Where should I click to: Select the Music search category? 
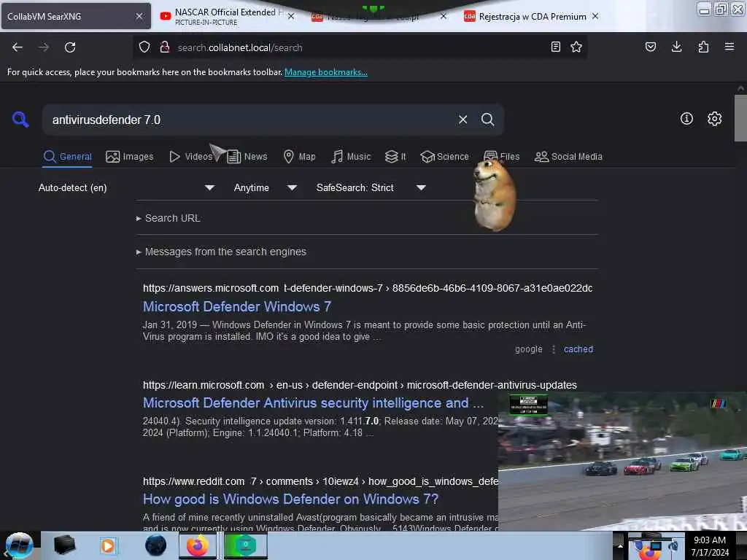coord(351,156)
